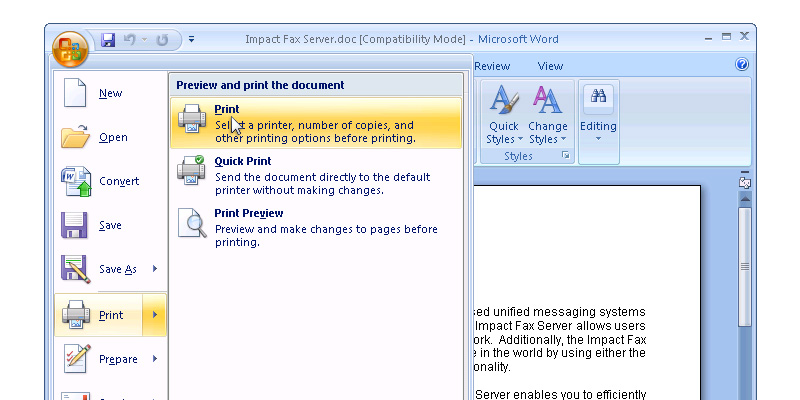This screenshot has width=800, height=400.
Task: Expand the Customize Quick Access Toolbar arrow
Action: pos(192,41)
